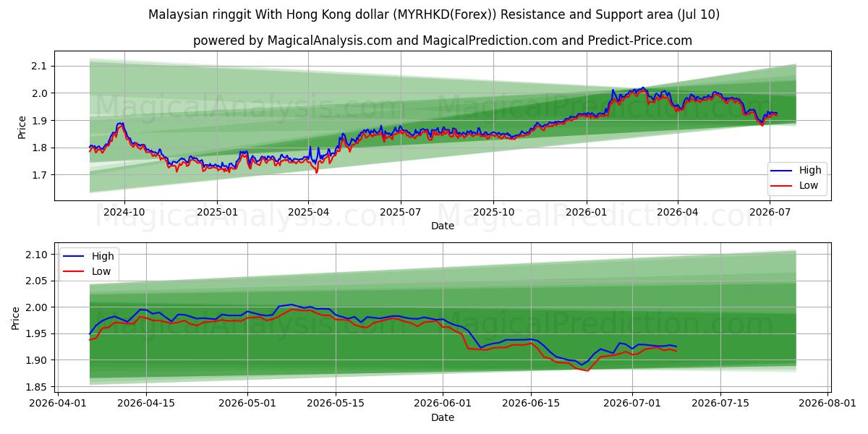Click the '2026-05-01' date label in bottom chart

(x=247, y=403)
